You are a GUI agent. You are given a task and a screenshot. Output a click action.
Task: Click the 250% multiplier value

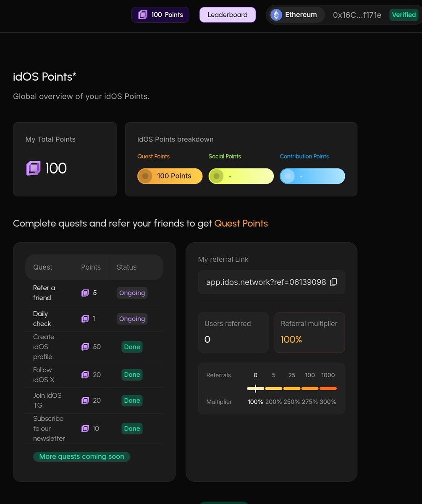tap(292, 402)
